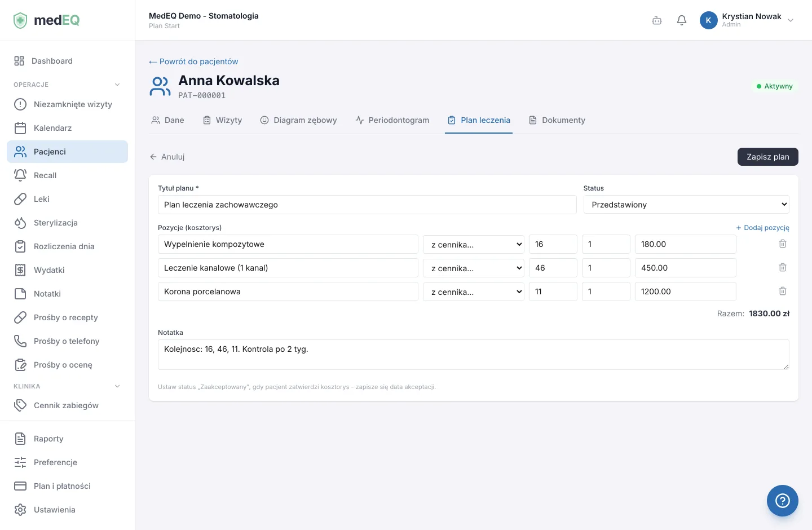The image size is (812, 530).
Task: Click the Aktywny status badge
Action: pyautogui.click(x=774, y=86)
